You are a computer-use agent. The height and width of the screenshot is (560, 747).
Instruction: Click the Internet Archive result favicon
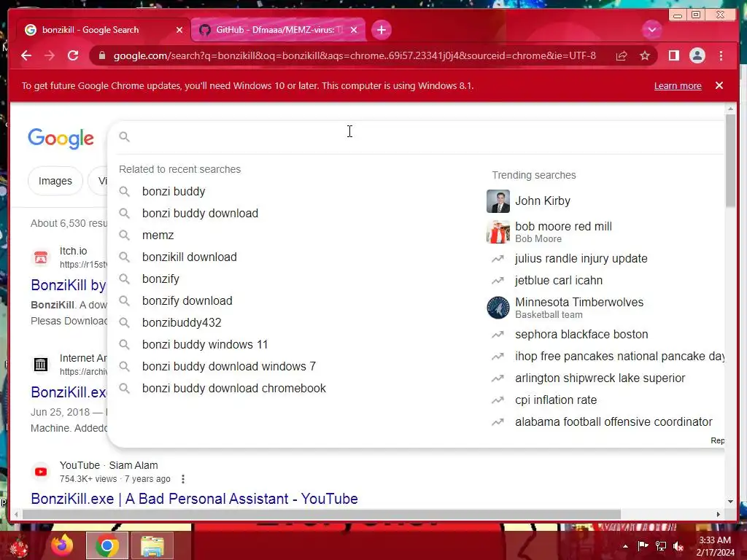coord(41,365)
